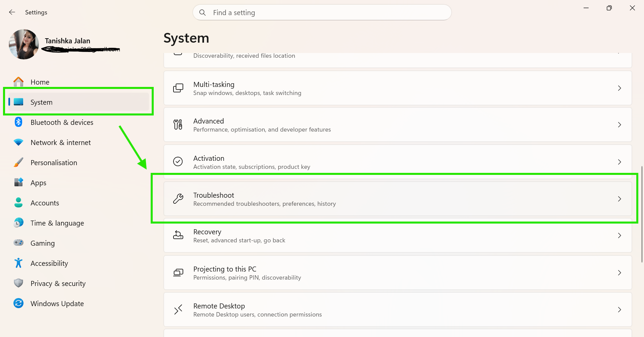The image size is (644, 337).
Task: Open Projecting to this PC title
Action: [x=225, y=269]
